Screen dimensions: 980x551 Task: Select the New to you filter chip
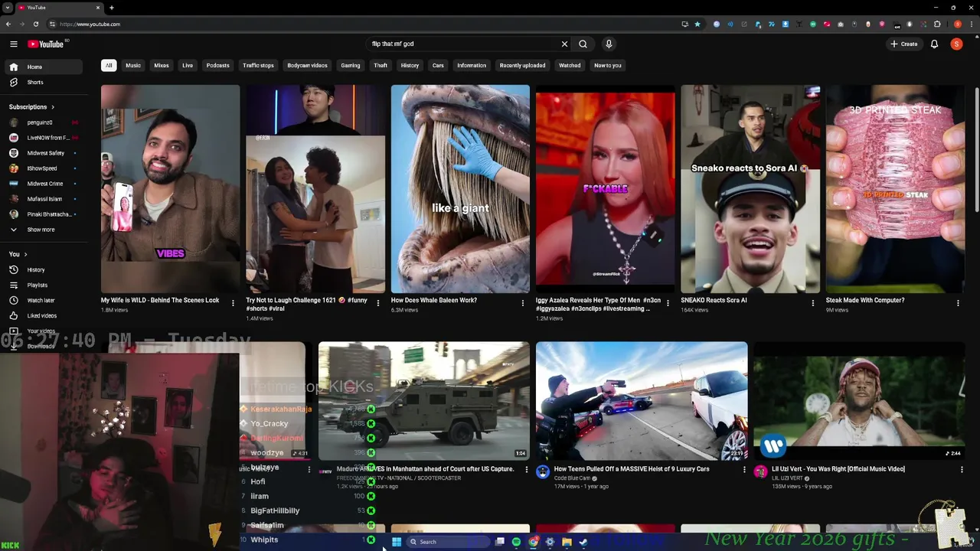click(608, 65)
